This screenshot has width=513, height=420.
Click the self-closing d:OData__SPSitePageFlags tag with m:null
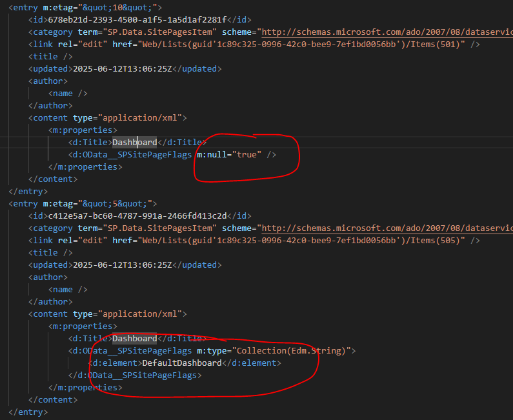pyautogui.click(x=172, y=154)
